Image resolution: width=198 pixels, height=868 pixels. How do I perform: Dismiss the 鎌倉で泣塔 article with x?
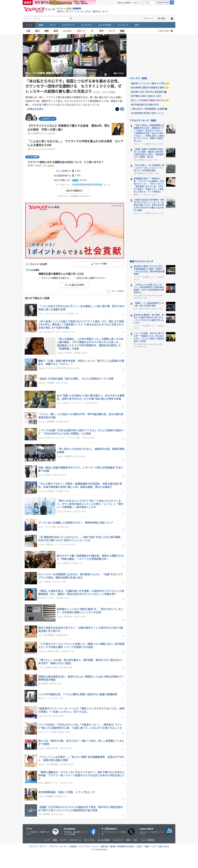[123, 369]
